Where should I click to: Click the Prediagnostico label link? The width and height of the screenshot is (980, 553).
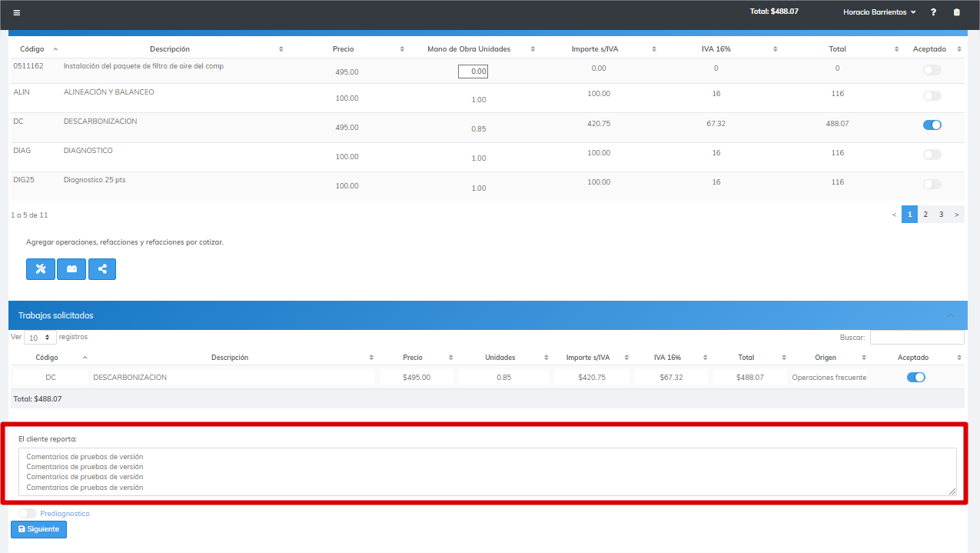point(65,513)
